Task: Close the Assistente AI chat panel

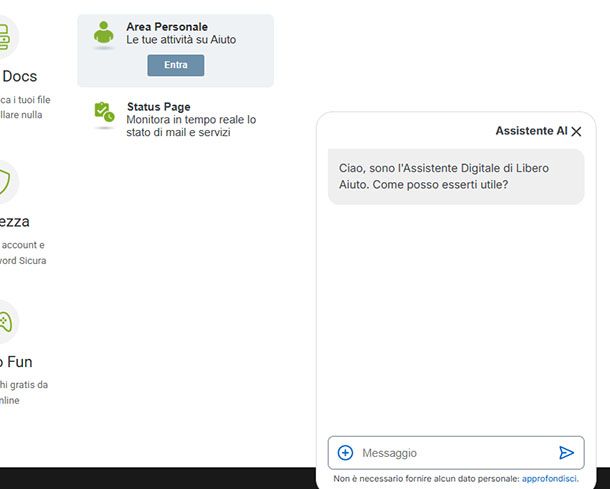Action: pos(576,131)
